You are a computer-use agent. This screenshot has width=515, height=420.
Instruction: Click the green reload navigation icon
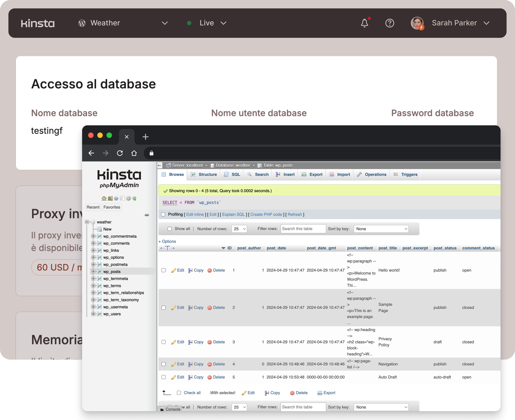tap(134, 198)
